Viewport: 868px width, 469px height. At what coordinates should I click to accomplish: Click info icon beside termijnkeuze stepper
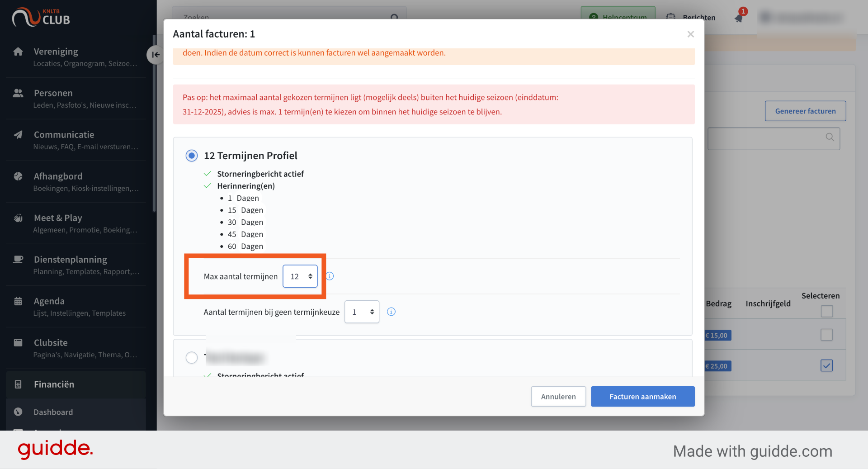(392, 312)
